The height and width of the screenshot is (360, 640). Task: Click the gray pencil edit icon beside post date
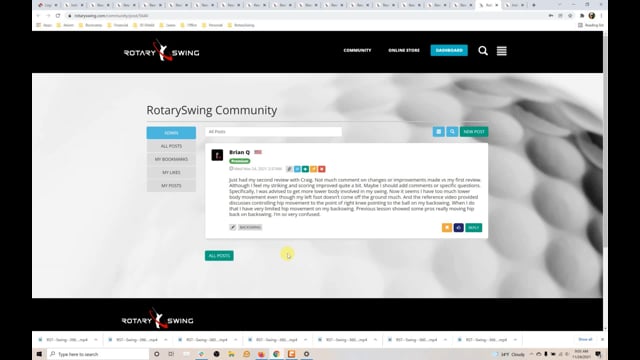tap(289, 169)
